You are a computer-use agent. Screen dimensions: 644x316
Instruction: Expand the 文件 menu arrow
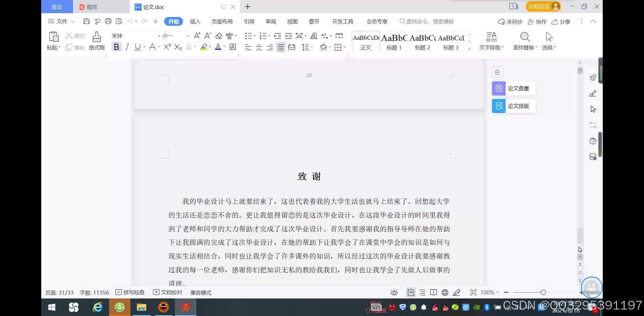pyautogui.click(x=73, y=21)
